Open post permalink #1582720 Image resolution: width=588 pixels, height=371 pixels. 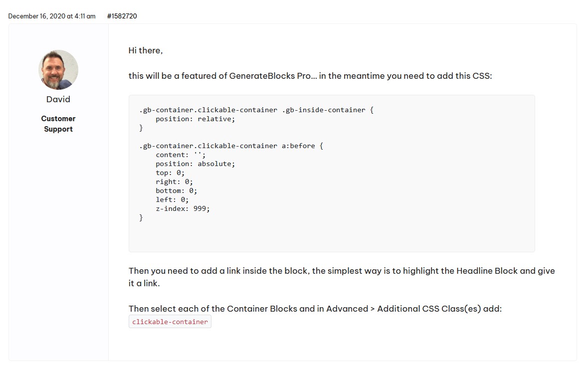pyautogui.click(x=122, y=16)
